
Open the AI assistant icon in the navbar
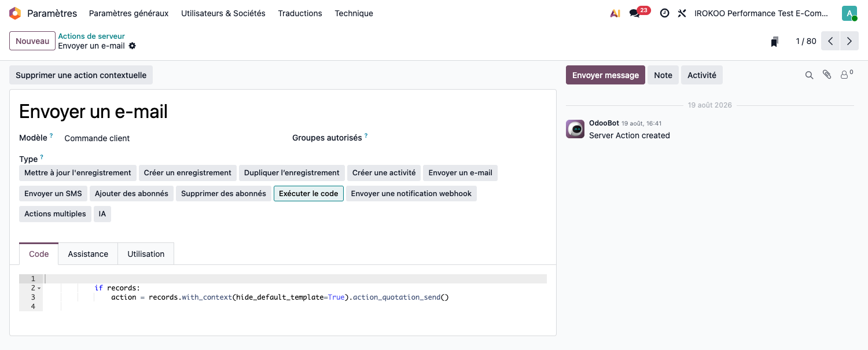pyautogui.click(x=615, y=13)
